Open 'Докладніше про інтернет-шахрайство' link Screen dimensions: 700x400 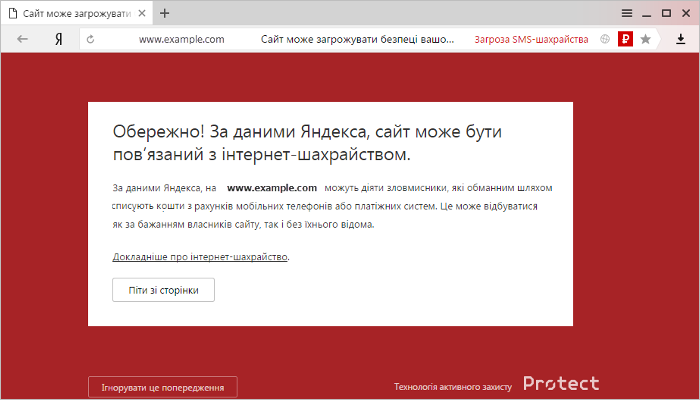pos(200,257)
